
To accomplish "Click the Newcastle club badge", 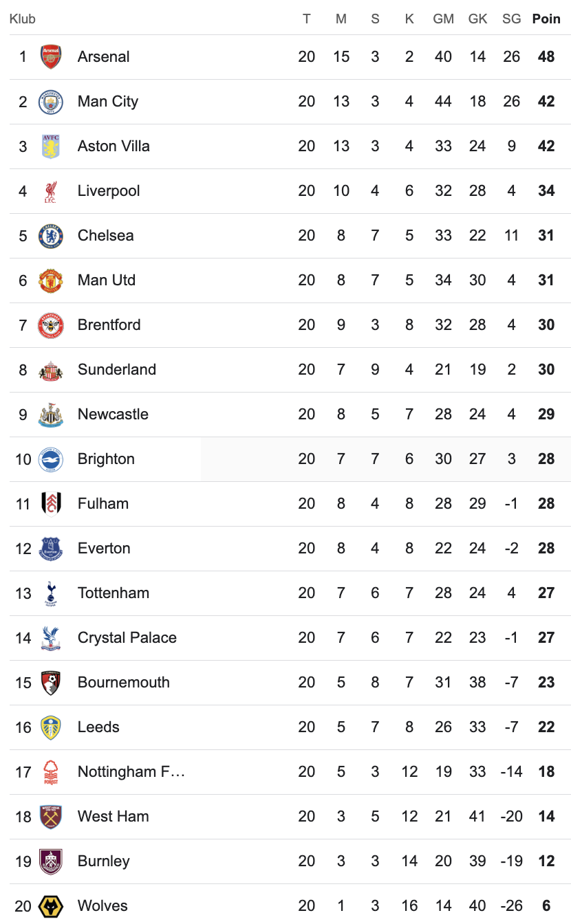I will click(x=51, y=415).
